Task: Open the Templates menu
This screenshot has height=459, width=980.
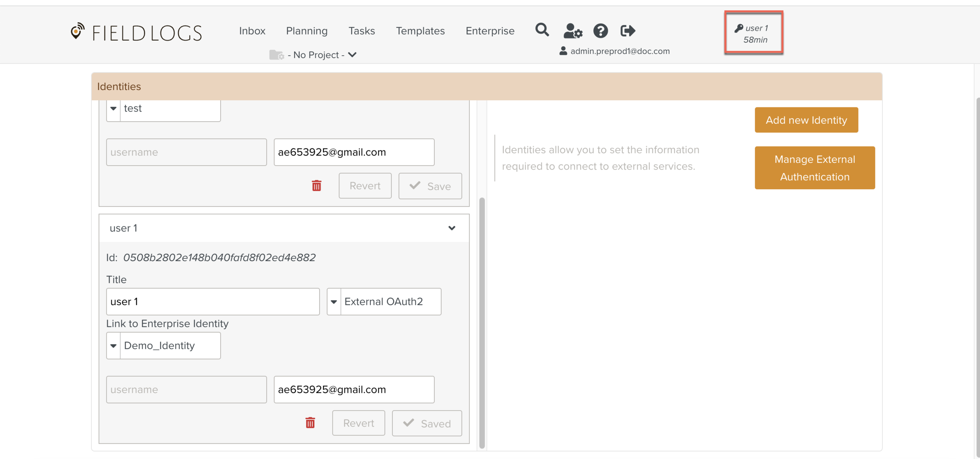Action: coord(420,31)
